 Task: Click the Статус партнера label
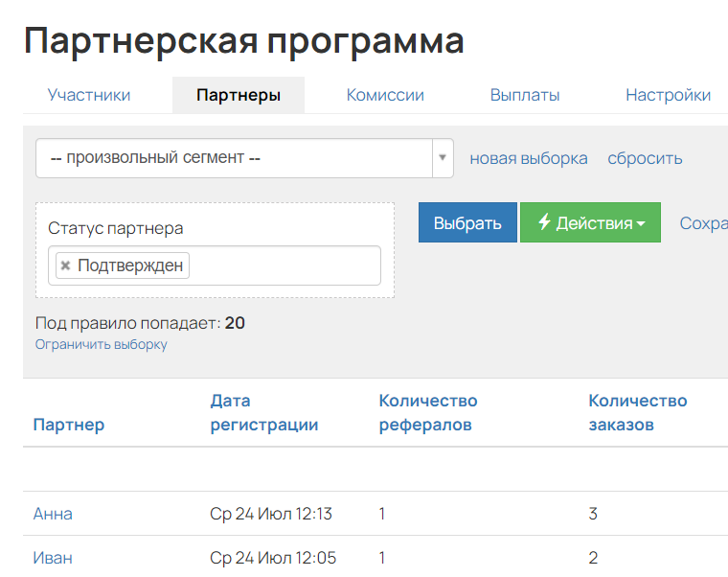click(116, 228)
